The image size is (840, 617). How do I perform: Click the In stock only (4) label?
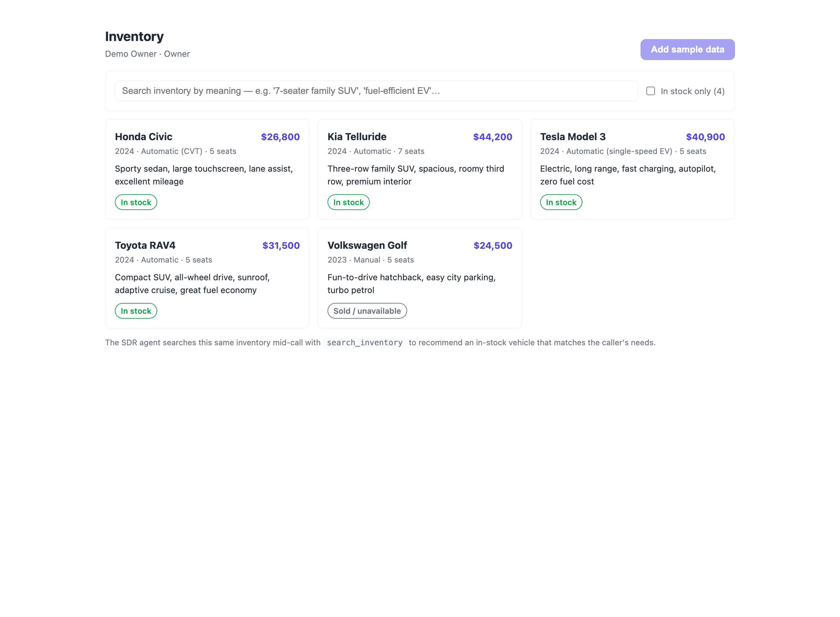point(693,91)
